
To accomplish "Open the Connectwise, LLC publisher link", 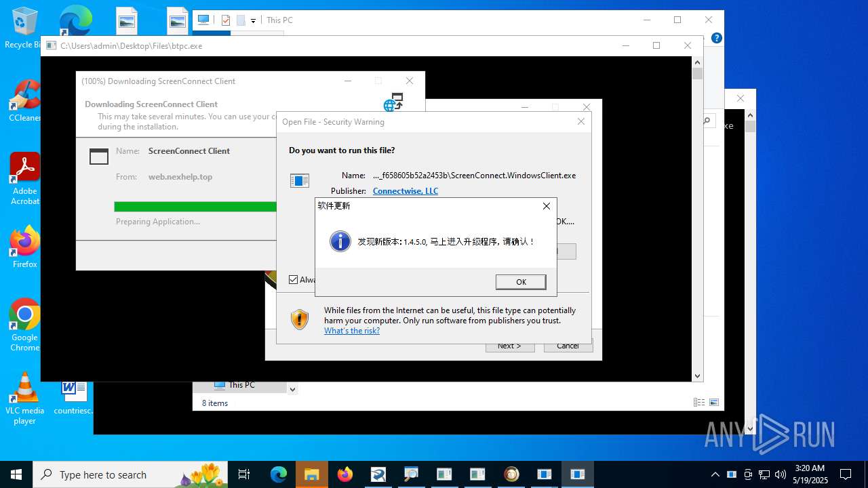I will 406,191.
